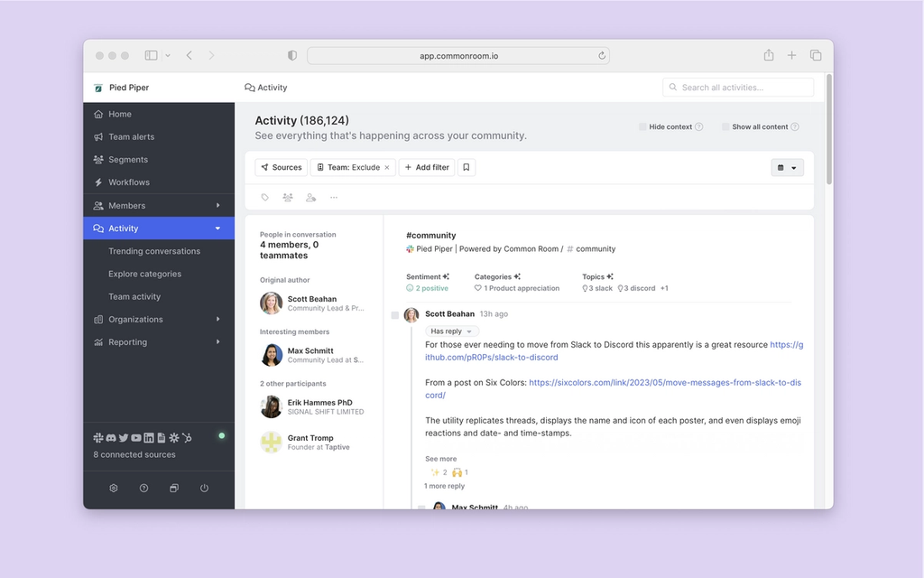
Task: Click the bookmark icon next to Add filter
Action: (466, 167)
